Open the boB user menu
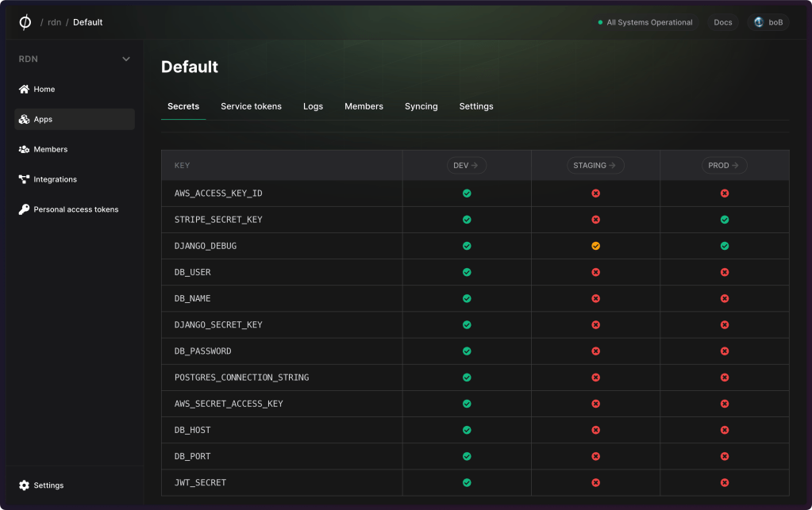 [x=768, y=22]
